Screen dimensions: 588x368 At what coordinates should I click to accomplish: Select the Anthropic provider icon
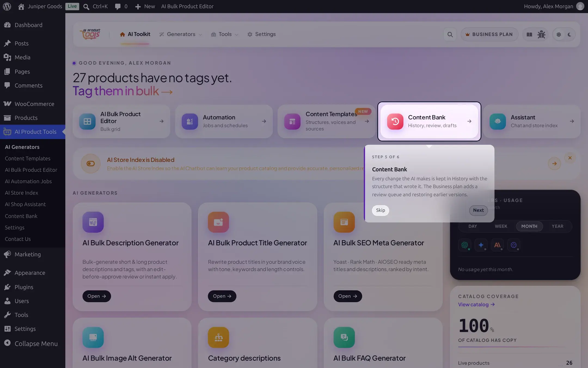coord(497,245)
